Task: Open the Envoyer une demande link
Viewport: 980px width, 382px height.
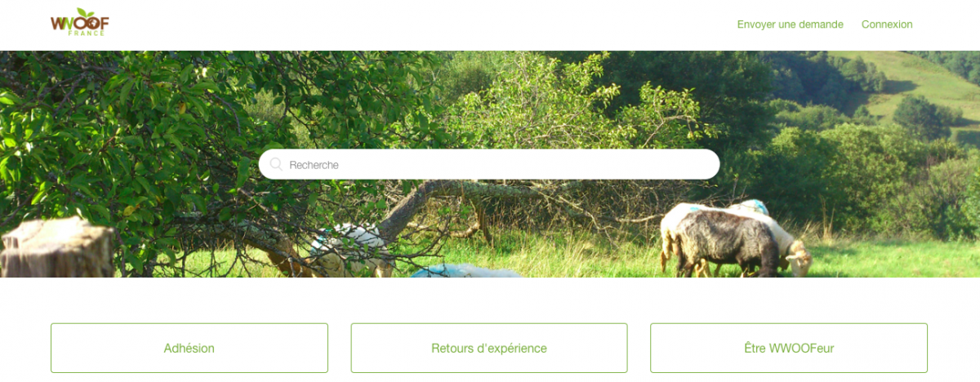Action: (x=790, y=24)
